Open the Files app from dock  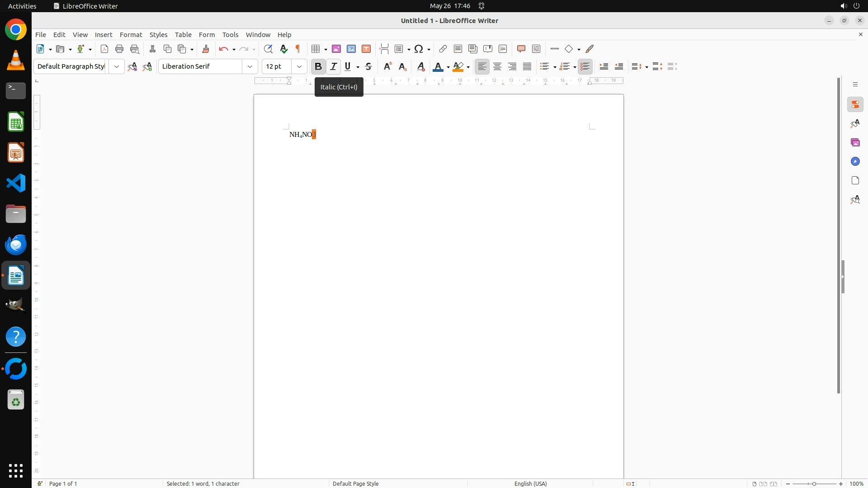click(16, 214)
